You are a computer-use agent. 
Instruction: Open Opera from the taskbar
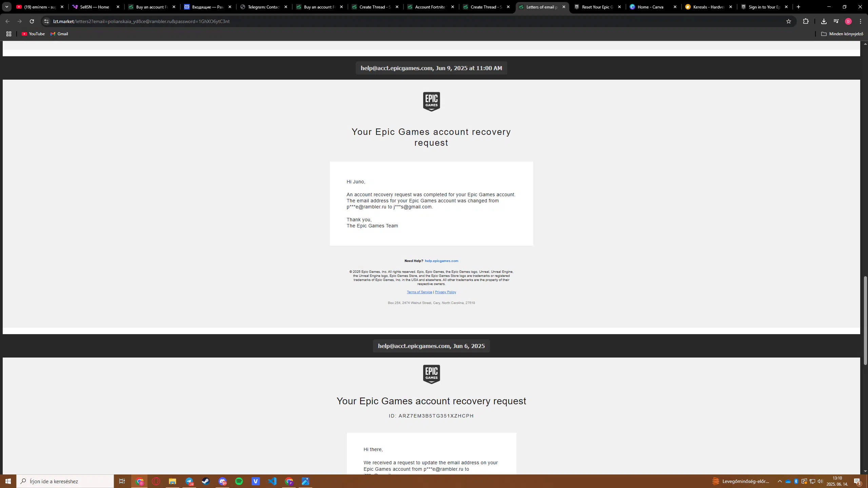point(156,481)
